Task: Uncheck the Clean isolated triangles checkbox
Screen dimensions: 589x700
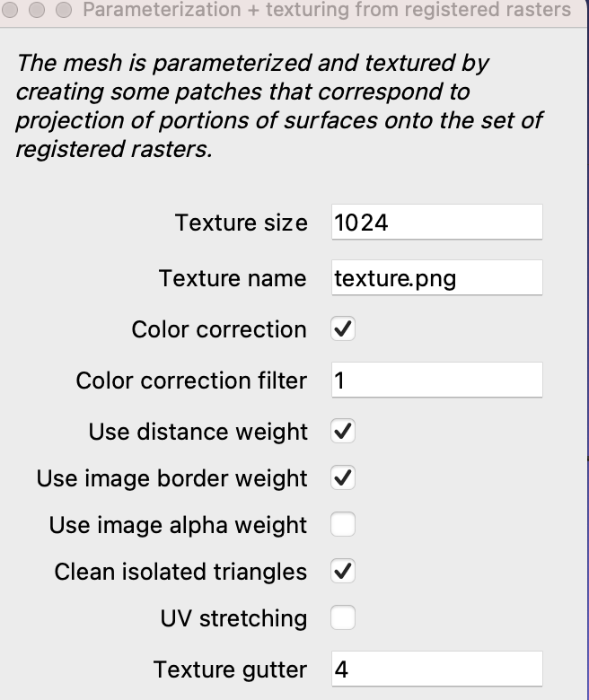Action: [x=343, y=572]
